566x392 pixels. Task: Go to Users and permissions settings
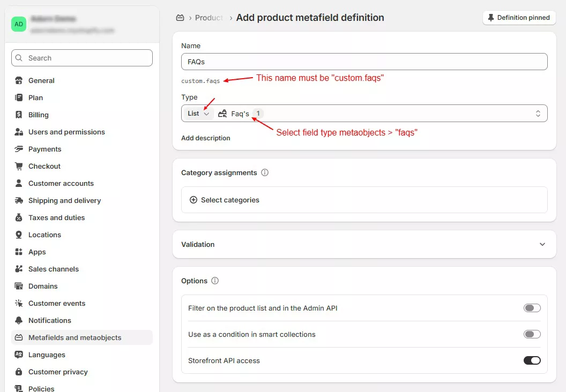click(66, 132)
